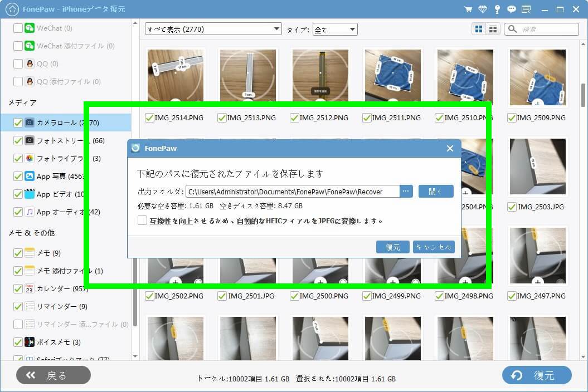Open the shopping cart icon

[x=468, y=9]
